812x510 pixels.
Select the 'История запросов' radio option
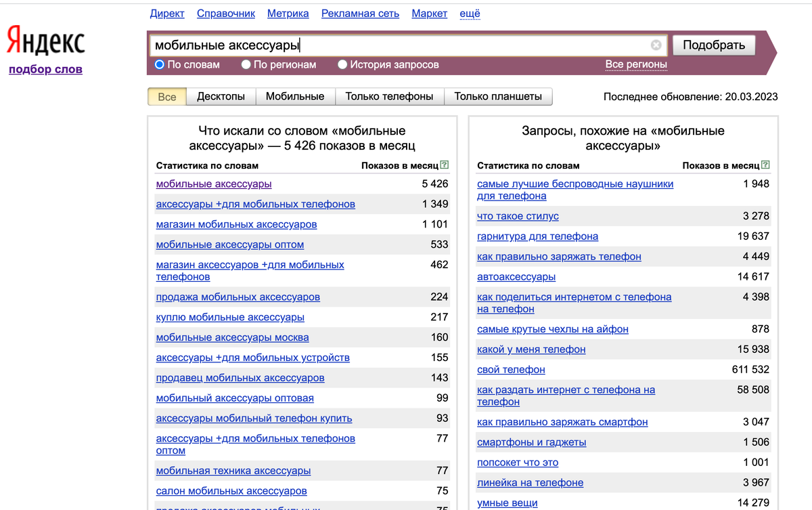[342, 64]
